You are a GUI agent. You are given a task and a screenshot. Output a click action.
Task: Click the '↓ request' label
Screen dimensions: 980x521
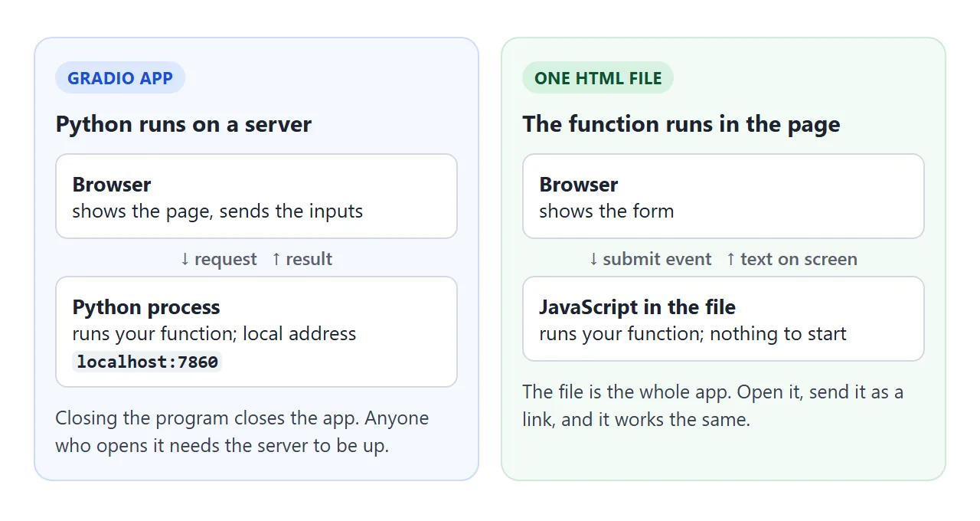pos(218,259)
